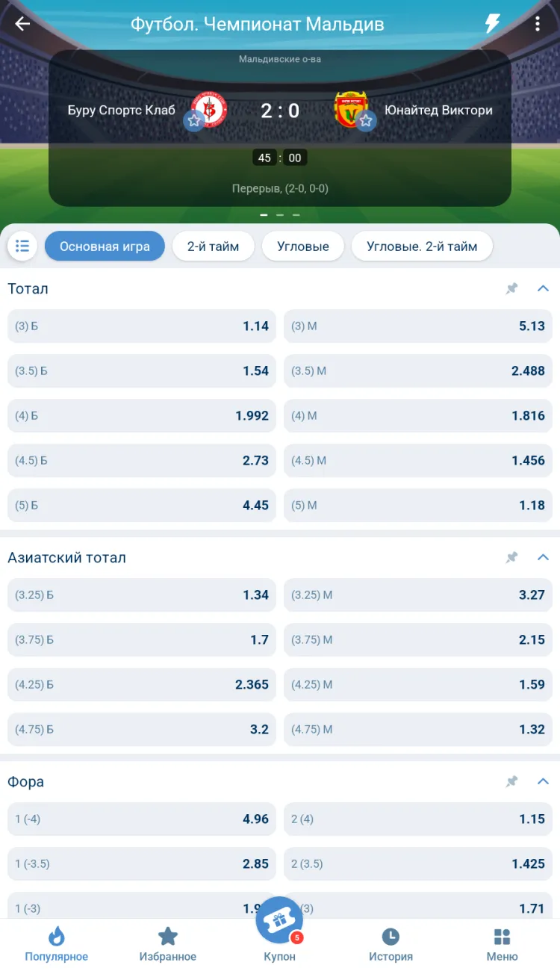Pin the Азиатский тотал section
This screenshot has height=971, width=560.
click(511, 558)
